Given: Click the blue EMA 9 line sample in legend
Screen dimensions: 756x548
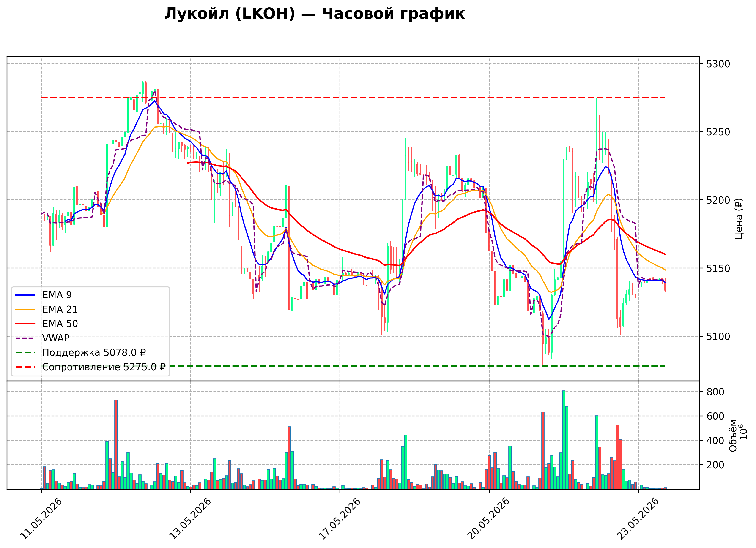Looking at the screenshot, I should coord(25,295).
